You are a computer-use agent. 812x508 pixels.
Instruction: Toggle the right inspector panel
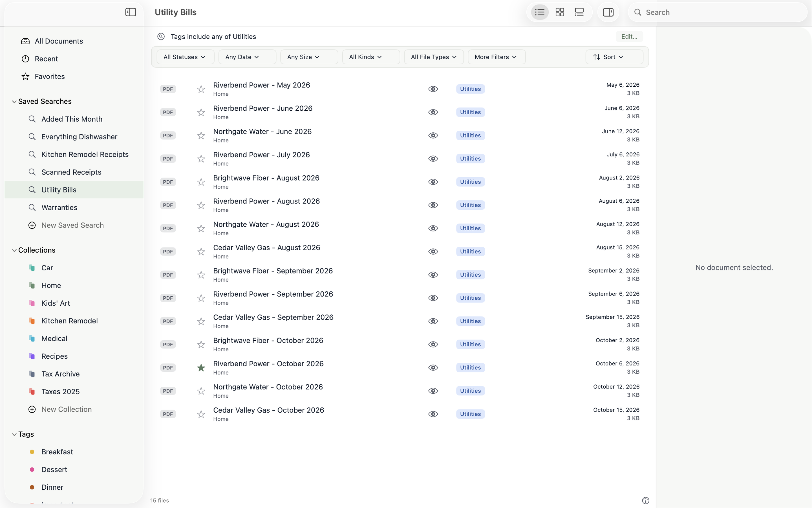click(x=608, y=12)
